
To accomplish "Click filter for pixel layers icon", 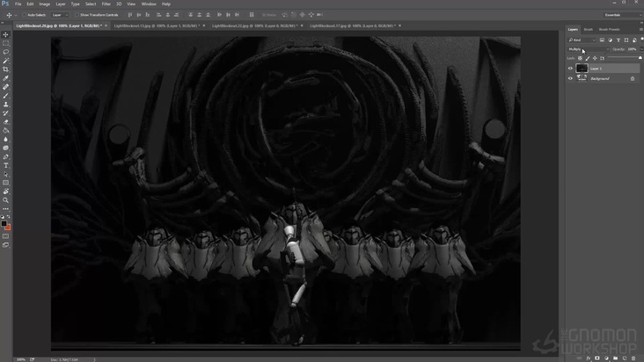I will 602,40.
